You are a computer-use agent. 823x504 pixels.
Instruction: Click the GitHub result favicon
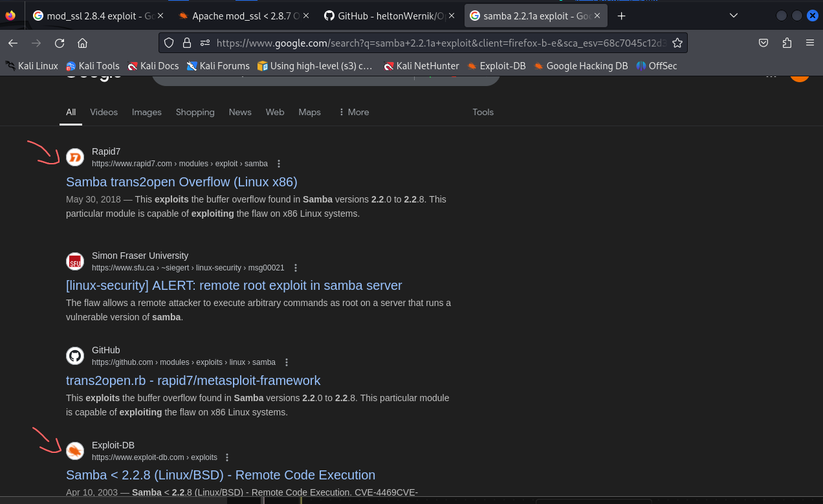tap(75, 356)
